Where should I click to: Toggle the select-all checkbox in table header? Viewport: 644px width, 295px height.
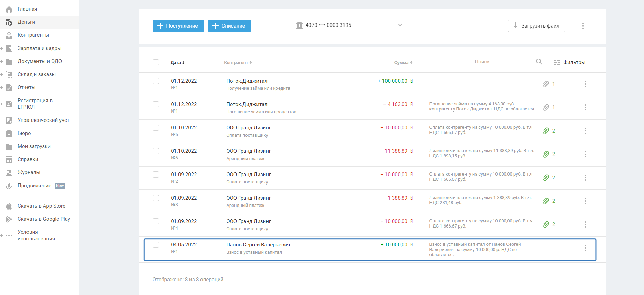(156, 62)
